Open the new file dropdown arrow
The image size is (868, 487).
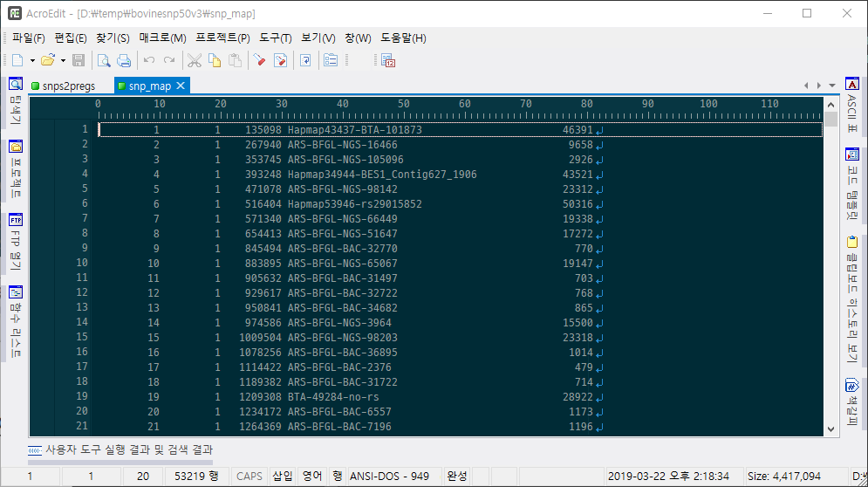point(32,60)
